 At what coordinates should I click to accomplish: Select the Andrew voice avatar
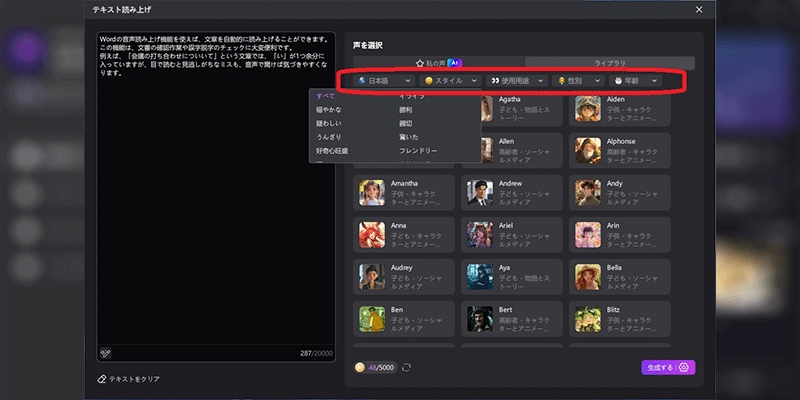[x=480, y=193]
